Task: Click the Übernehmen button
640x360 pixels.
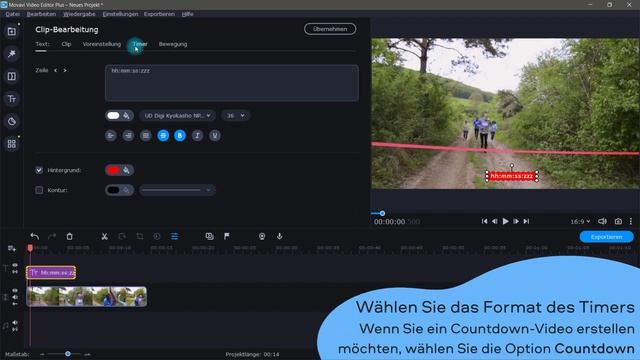Action: pyautogui.click(x=330, y=29)
